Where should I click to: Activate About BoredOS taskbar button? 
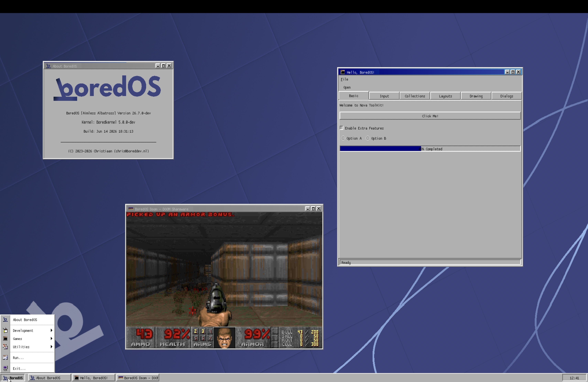click(x=49, y=378)
